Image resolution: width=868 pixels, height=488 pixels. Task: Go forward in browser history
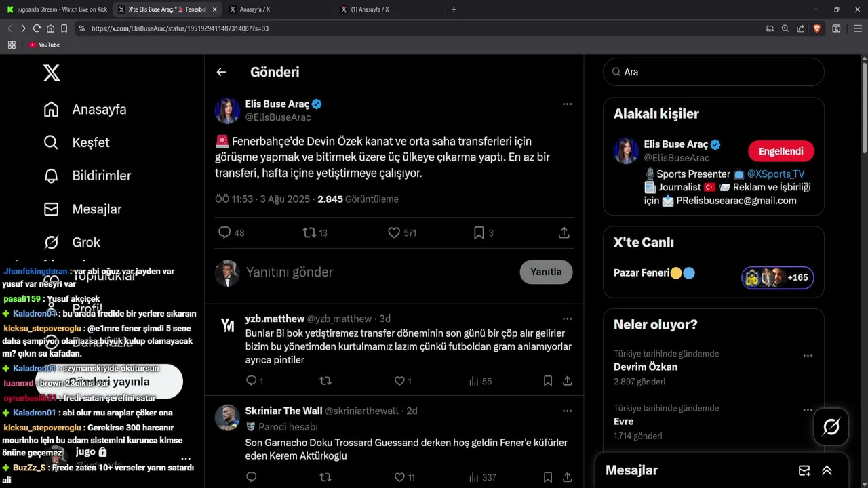pyautogui.click(x=23, y=28)
